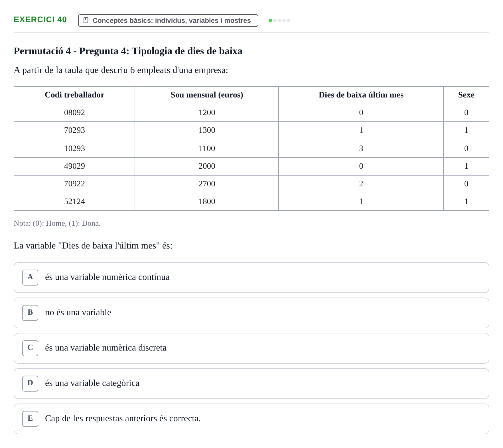The image size is (503, 448).
Task: Click the intro sentence about 6 empleats
Action: tap(121, 70)
